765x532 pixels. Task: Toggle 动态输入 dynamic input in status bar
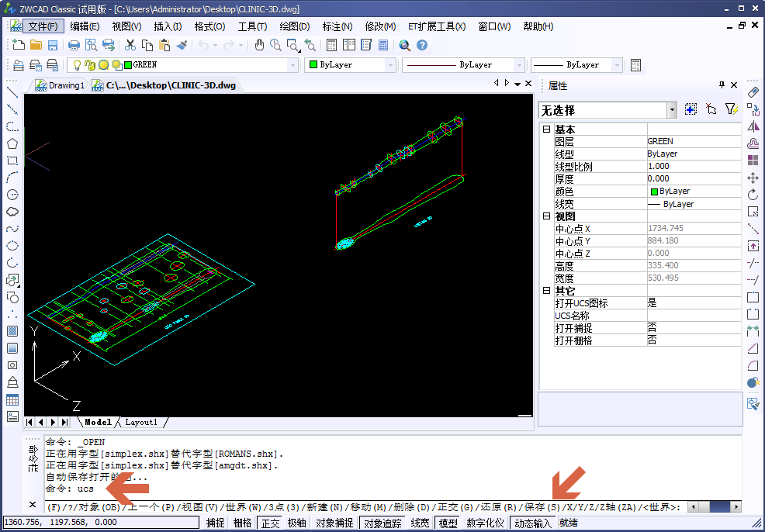point(533,523)
